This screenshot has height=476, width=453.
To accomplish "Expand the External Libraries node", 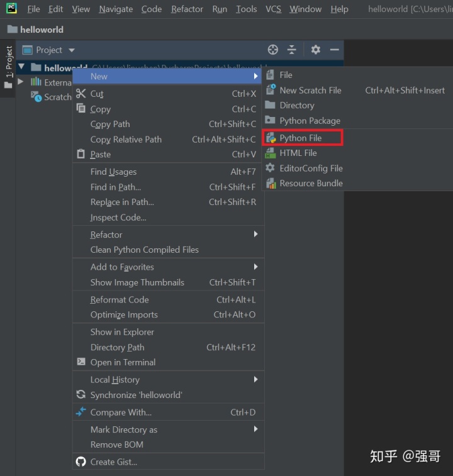I will click(20, 81).
